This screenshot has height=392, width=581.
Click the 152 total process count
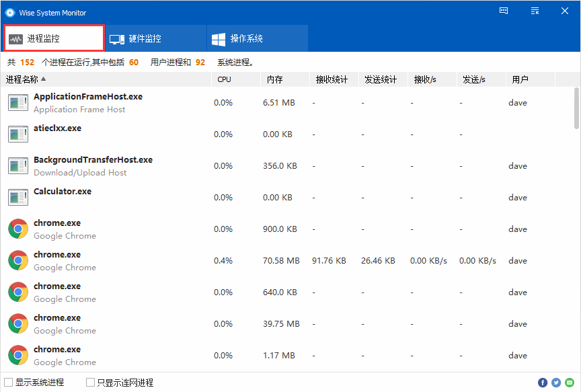(x=27, y=63)
